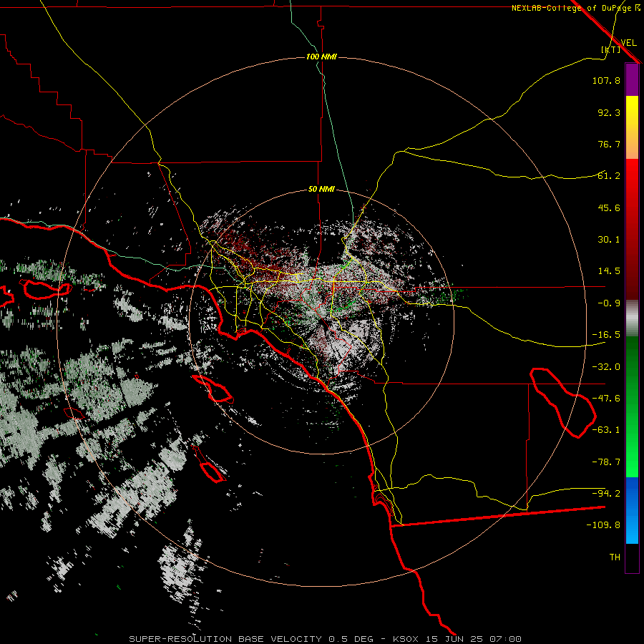Click the 14.5 legend value
This screenshot has height=644, width=644.
(609, 271)
